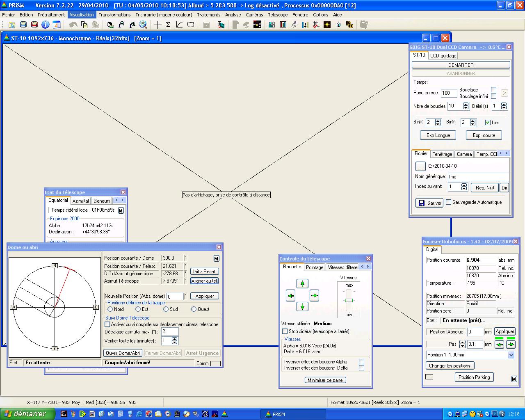
Task: Enable Sauvegarde Automatique checkbox
Action: [x=449, y=202]
